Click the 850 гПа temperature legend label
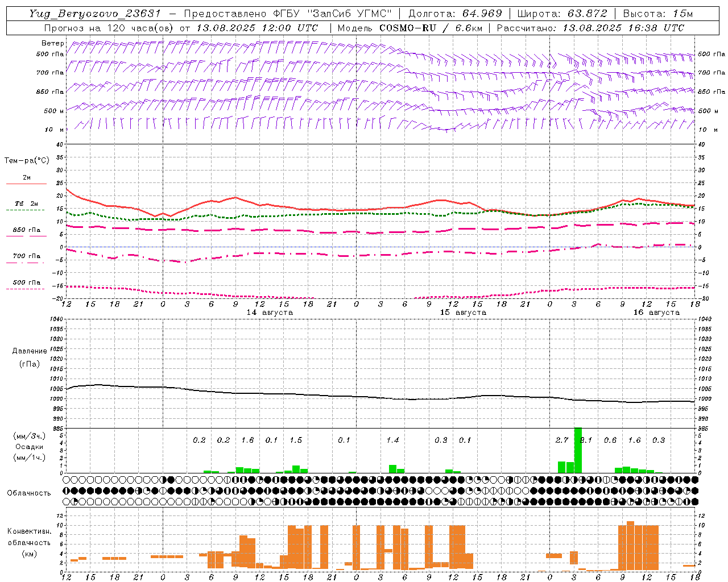The image size is (728, 582). pyautogui.click(x=26, y=230)
